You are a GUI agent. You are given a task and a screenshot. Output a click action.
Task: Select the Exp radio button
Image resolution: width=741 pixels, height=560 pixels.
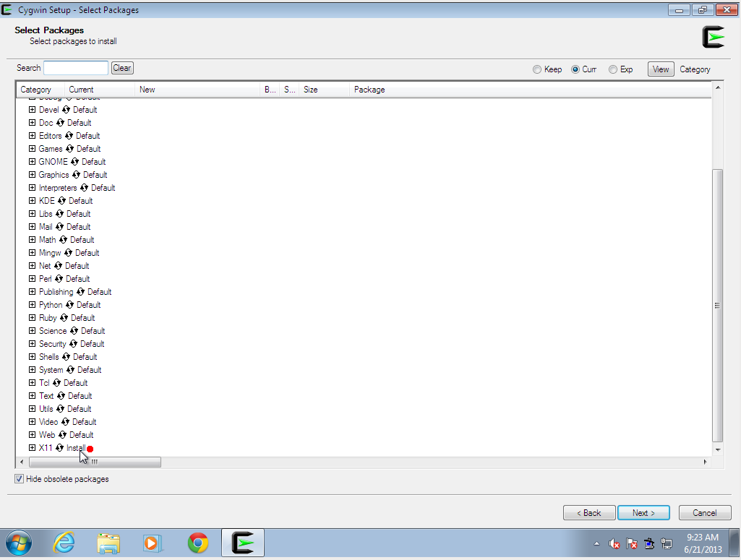(613, 69)
